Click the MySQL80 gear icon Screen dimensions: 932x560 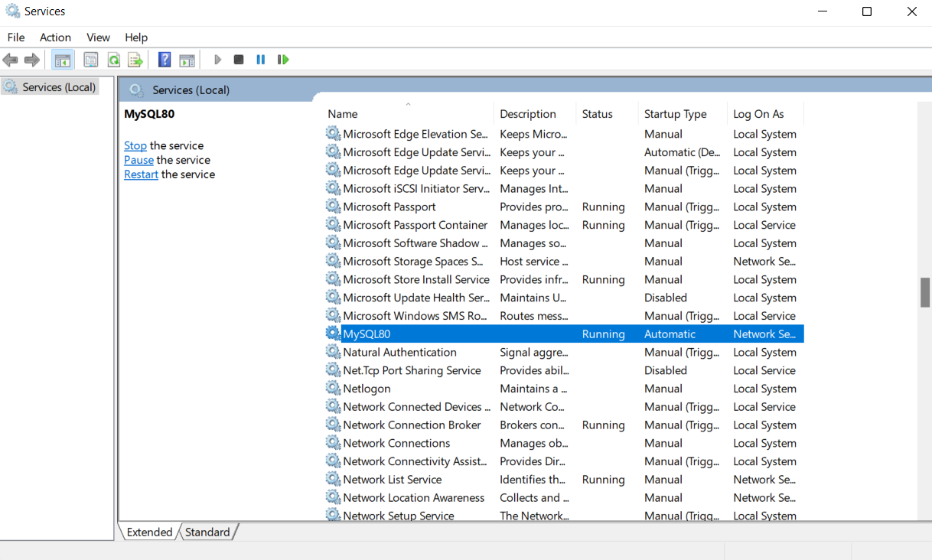(333, 334)
